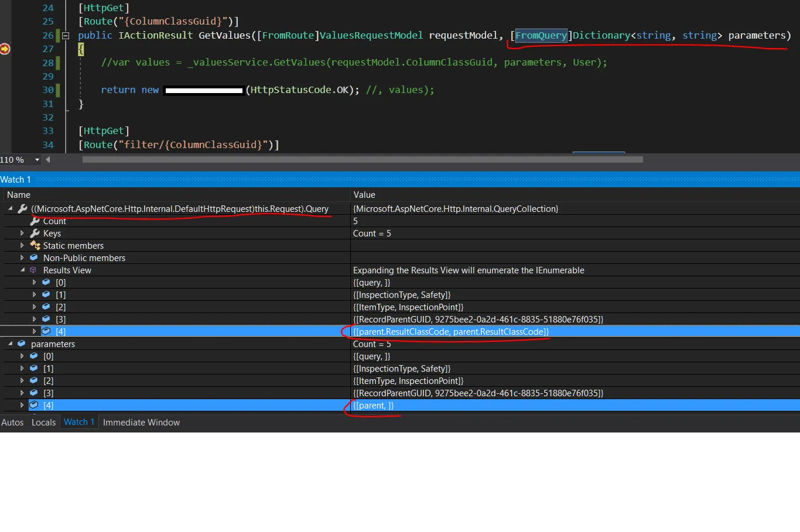Click the cube icon of Results View item [1]
The image size is (800, 532).
pyautogui.click(x=46, y=295)
